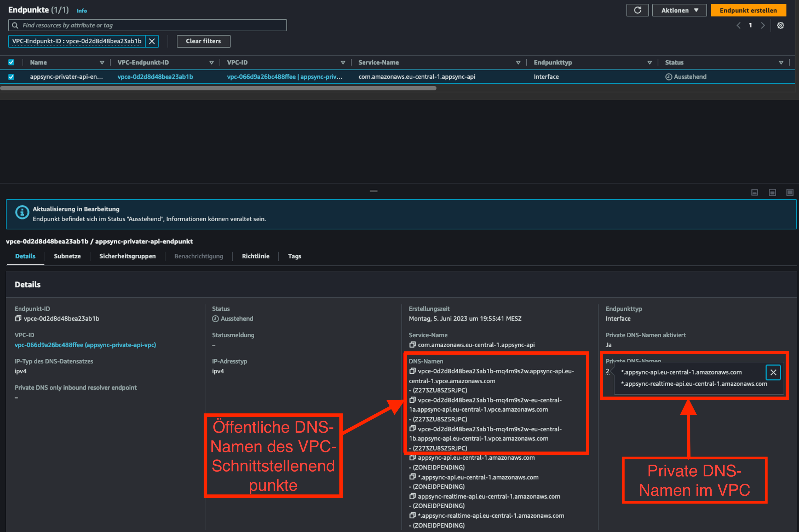
Task: Minimize details panel to bottom icon
Action: (754, 192)
